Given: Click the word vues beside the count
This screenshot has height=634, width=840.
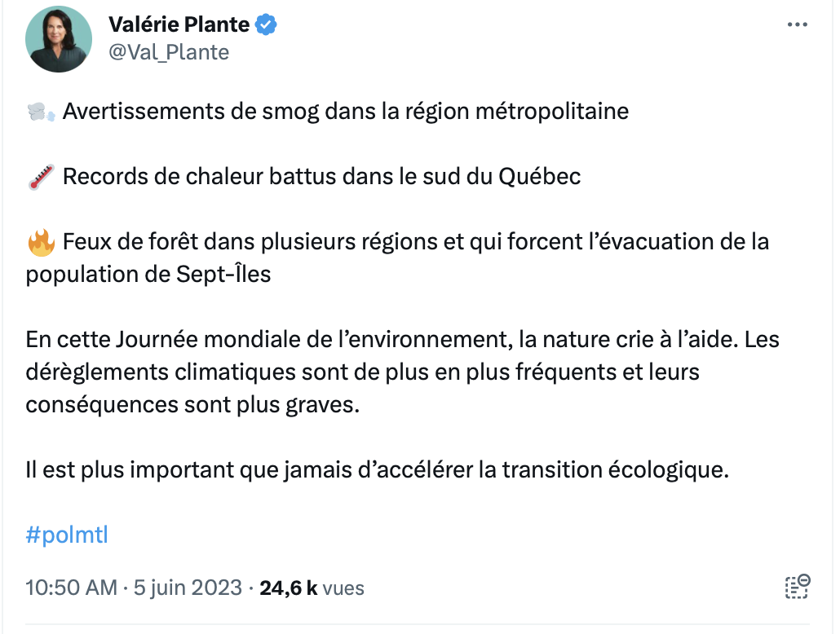Looking at the screenshot, I should [x=343, y=588].
